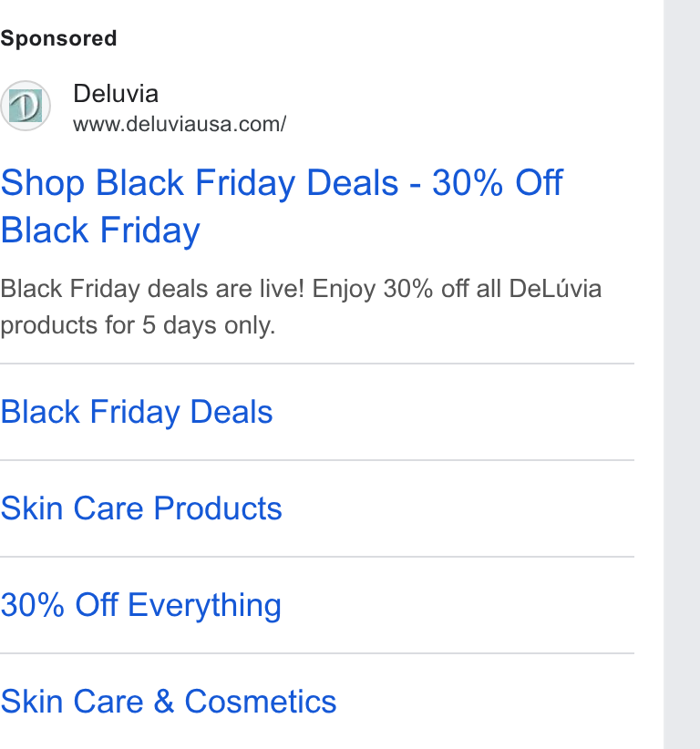Click the "30% Off" part of the headline
This screenshot has width=700, height=749.
(x=498, y=182)
